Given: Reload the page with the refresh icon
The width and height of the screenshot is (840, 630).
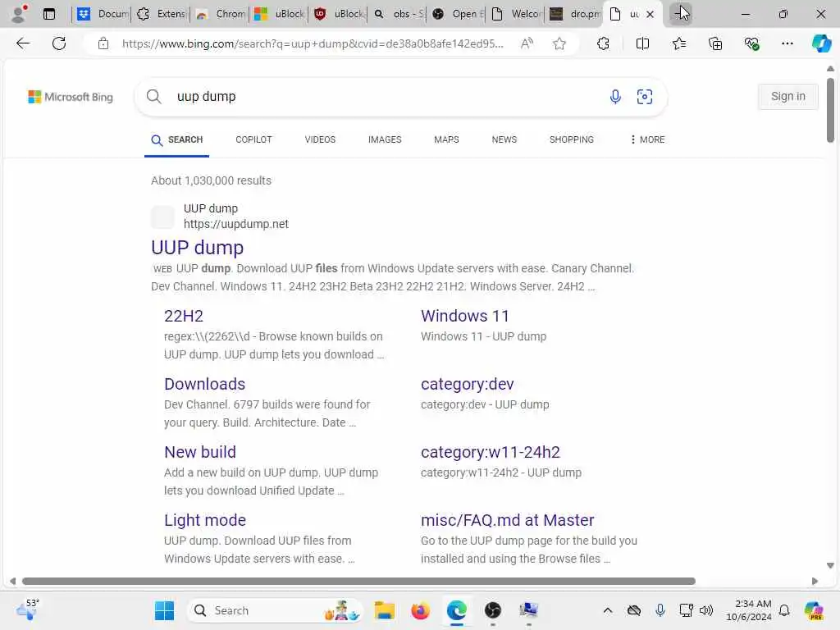Looking at the screenshot, I should click(59, 43).
